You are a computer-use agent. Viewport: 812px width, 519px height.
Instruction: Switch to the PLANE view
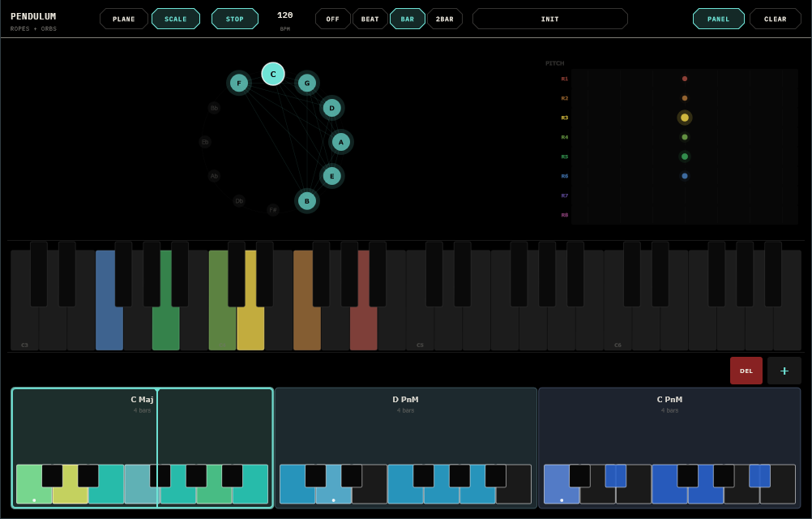coord(124,19)
